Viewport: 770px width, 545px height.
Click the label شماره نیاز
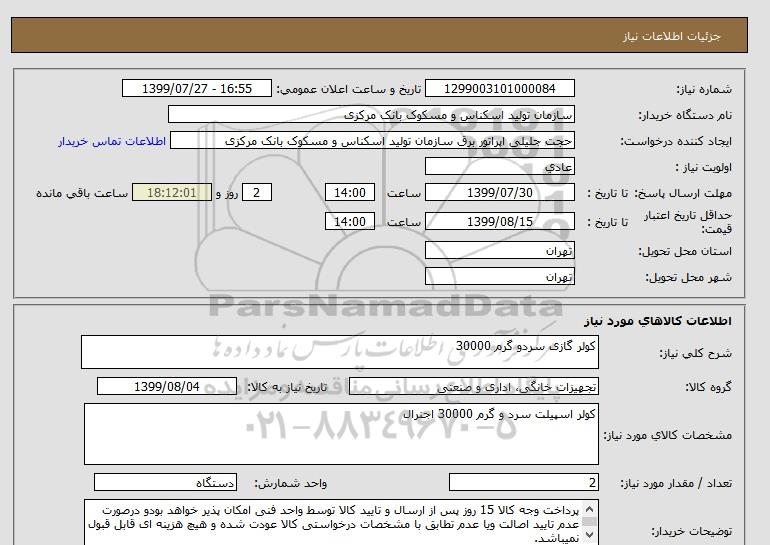click(x=704, y=89)
